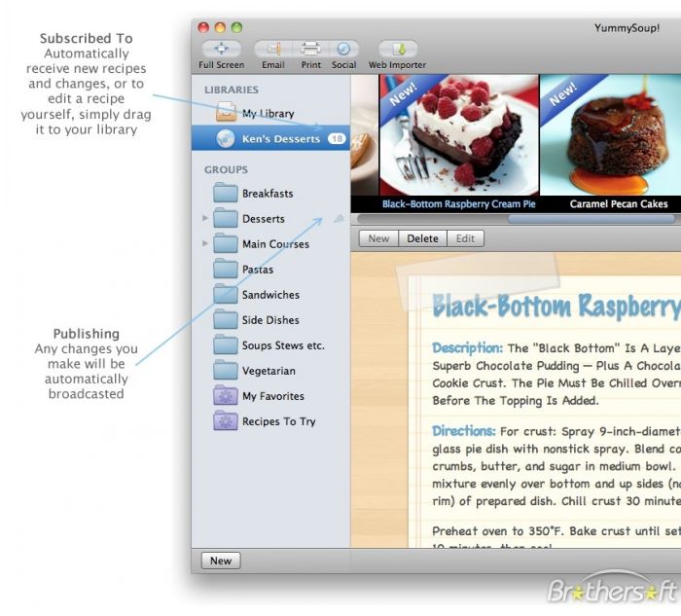Open the Social toolbar icon
Viewport: 681px width, 616px height.
[x=343, y=49]
